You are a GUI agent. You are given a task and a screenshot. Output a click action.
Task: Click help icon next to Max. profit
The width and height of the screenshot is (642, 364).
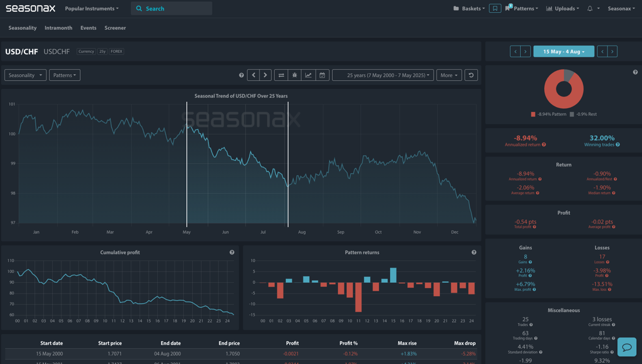click(534, 290)
